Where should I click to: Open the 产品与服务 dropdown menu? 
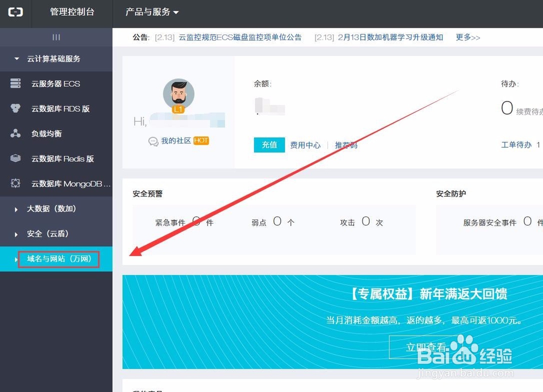click(x=152, y=12)
